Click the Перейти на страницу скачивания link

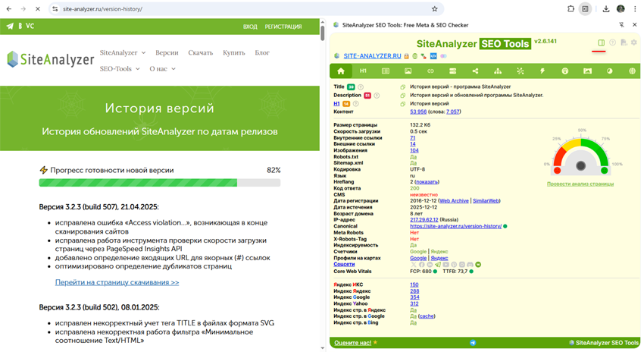tap(117, 282)
